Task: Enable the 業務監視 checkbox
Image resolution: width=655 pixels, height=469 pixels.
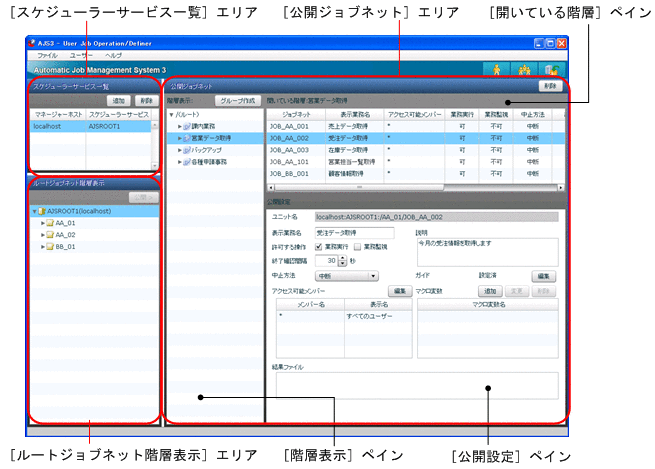Action: 357,246
